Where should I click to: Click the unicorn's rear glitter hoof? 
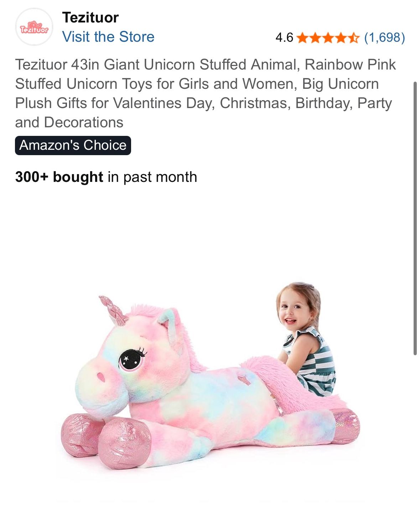coord(345,425)
